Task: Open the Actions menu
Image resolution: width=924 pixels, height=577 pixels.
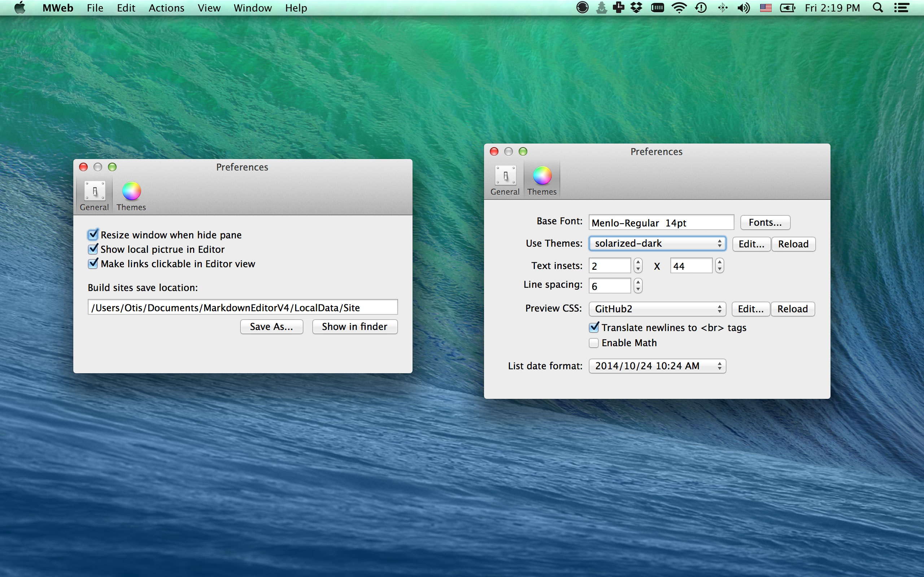Action: (x=166, y=8)
